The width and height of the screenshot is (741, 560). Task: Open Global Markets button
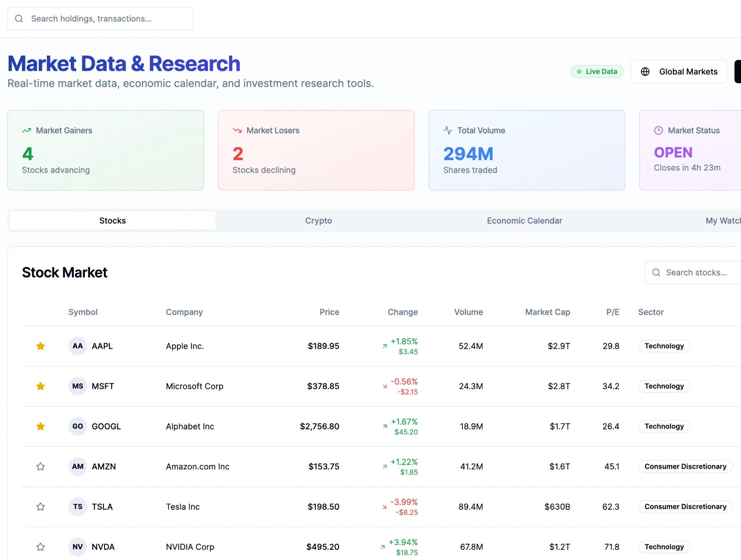(x=679, y=72)
